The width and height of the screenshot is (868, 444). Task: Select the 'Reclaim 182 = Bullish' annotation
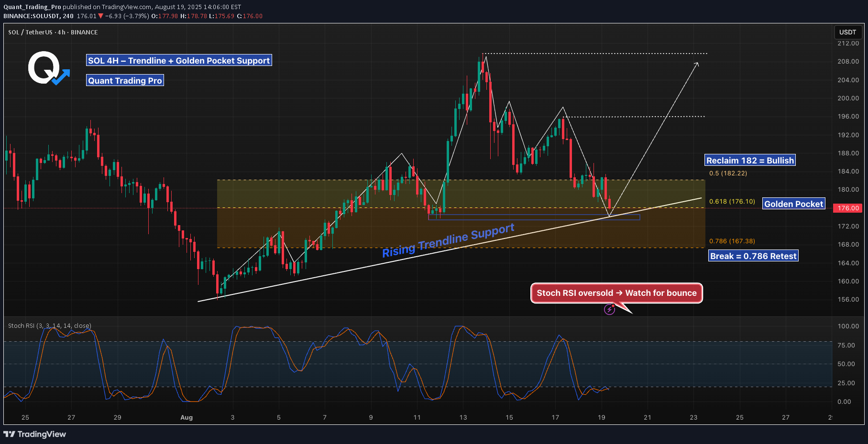[750, 160]
